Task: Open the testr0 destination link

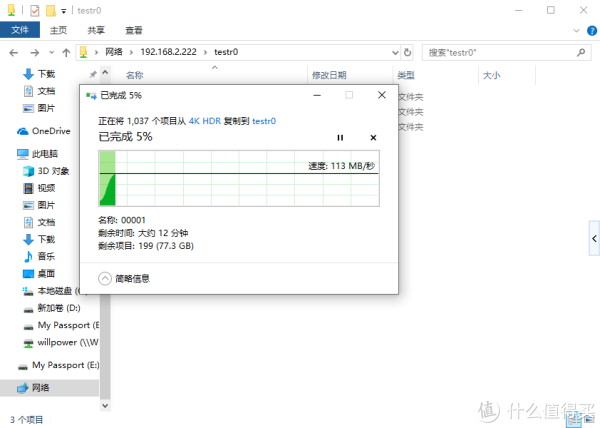Action: [x=264, y=120]
